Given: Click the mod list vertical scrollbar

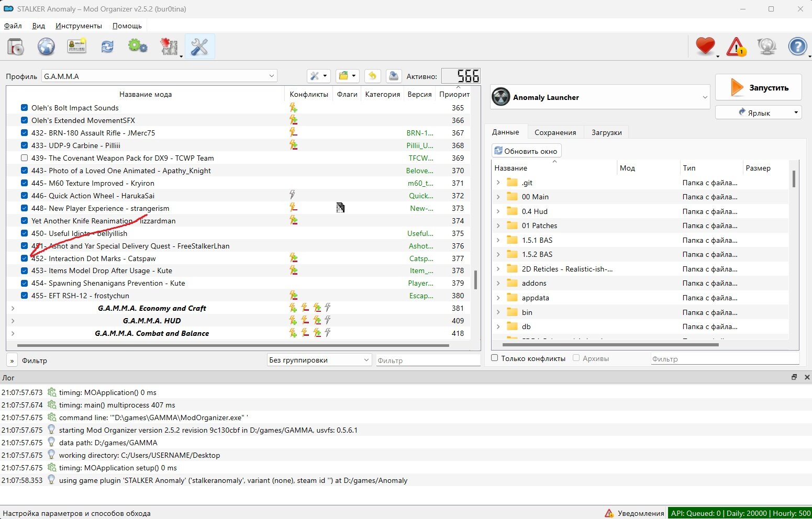Looking at the screenshot, I should (x=475, y=279).
